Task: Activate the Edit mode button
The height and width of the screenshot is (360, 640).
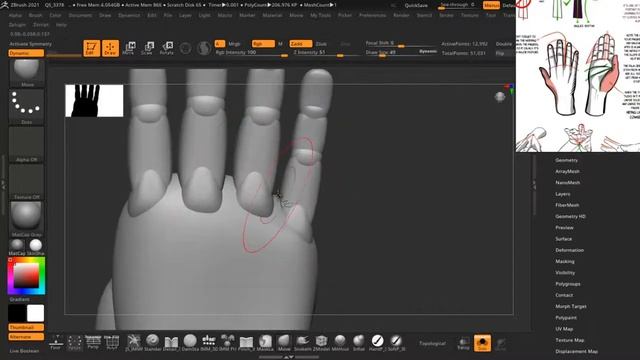Action: [x=91, y=48]
